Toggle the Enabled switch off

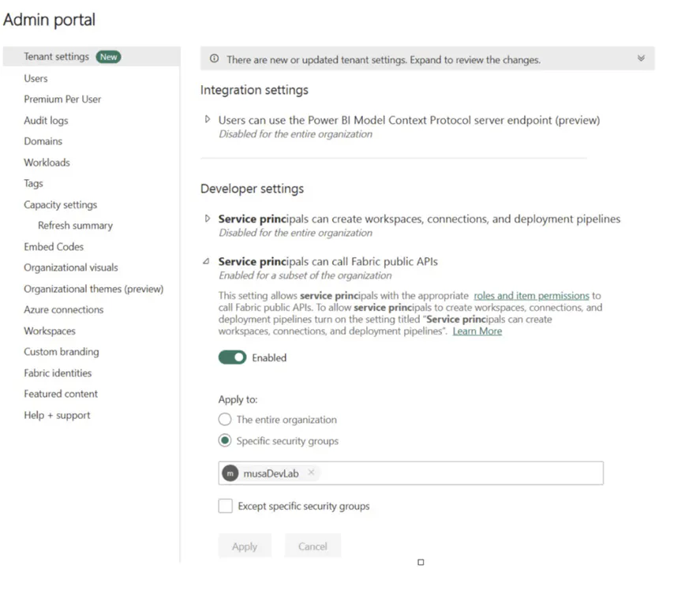[x=232, y=357]
